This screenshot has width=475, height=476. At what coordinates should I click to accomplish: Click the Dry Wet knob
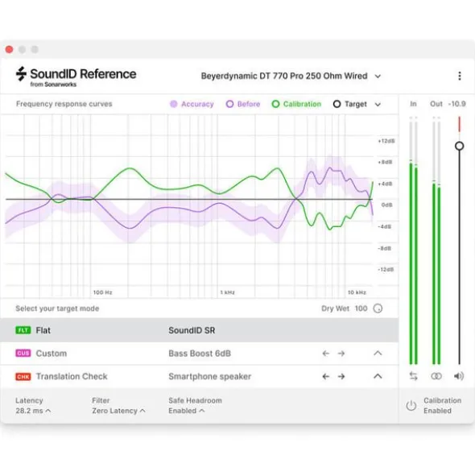tap(378, 308)
